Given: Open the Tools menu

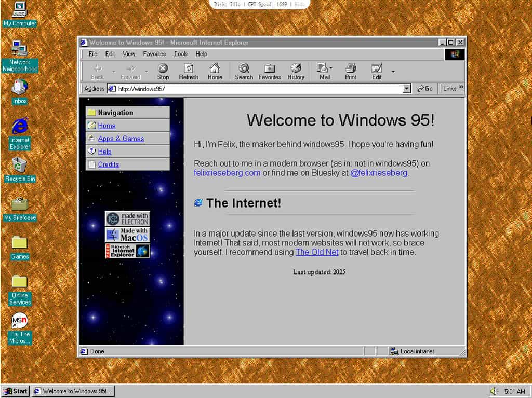Looking at the screenshot, I should 181,54.
